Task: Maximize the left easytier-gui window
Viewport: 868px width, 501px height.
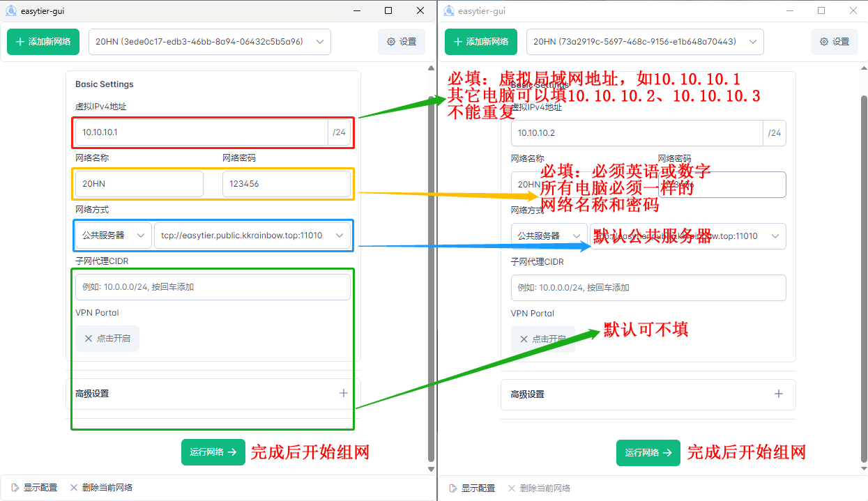Action: (x=388, y=10)
